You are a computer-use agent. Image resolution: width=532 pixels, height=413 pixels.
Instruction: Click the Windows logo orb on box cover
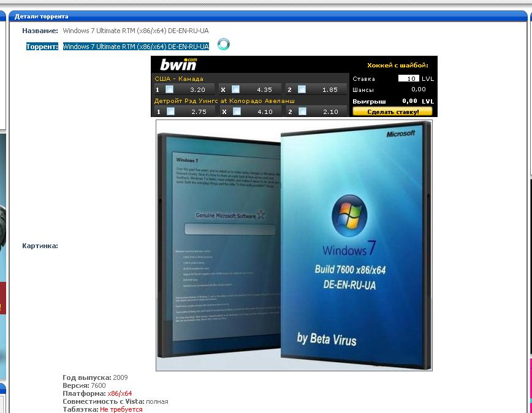click(x=349, y=214)
